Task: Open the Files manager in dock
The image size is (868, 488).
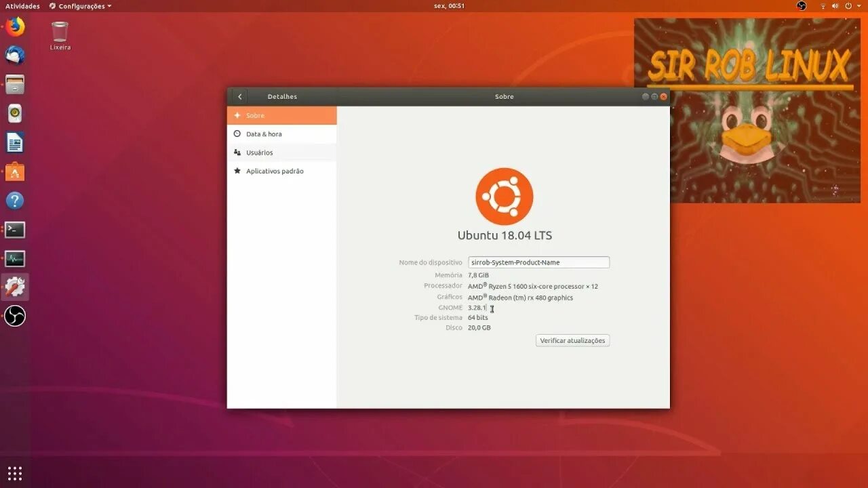Action: pyautogui.click(x=15, y=85)
